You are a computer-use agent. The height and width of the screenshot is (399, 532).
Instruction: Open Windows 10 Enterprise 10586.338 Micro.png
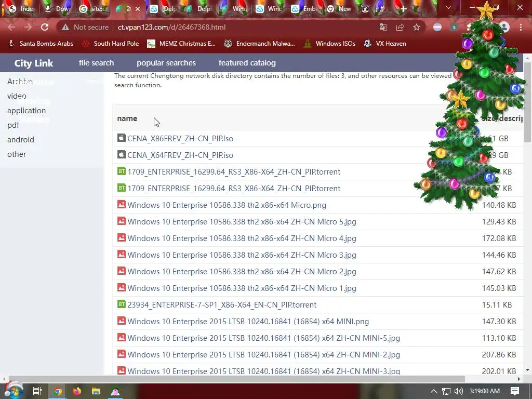click(x=227, y=205)
